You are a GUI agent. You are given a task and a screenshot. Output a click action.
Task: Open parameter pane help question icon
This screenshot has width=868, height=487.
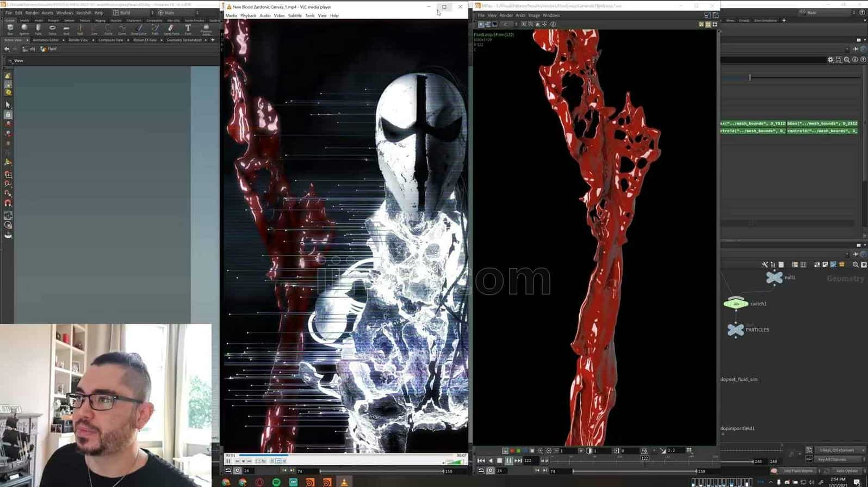pyautogui.click(x=863, y=60)
